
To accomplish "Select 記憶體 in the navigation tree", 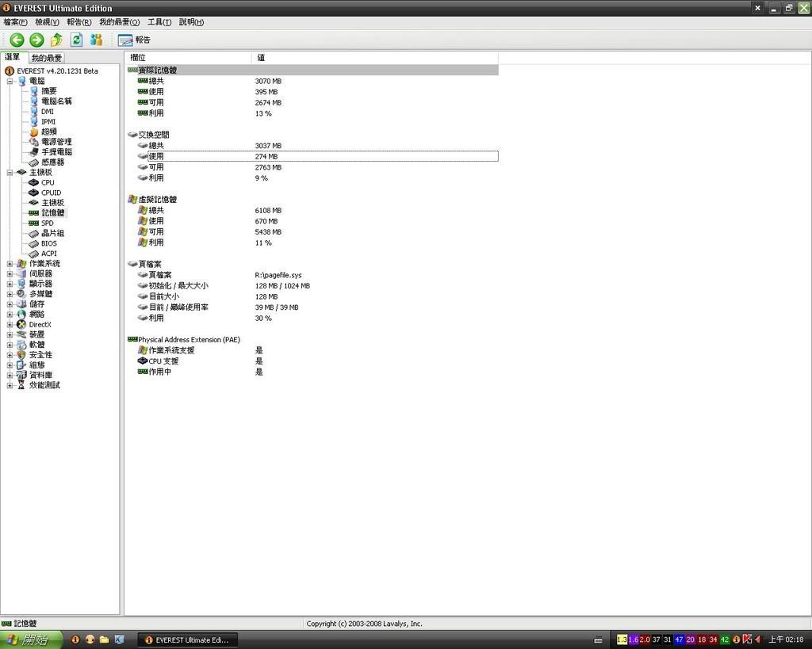I will tap(53, 212).
